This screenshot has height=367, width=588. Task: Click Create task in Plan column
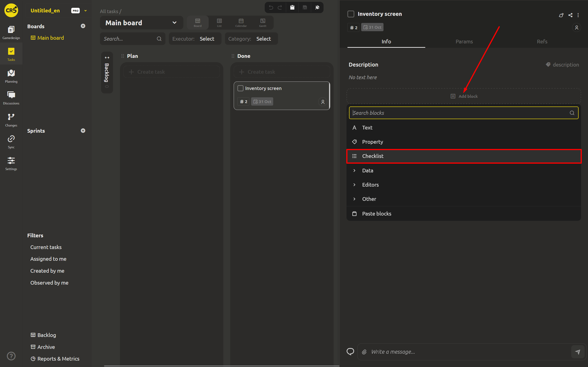[172, 72]
